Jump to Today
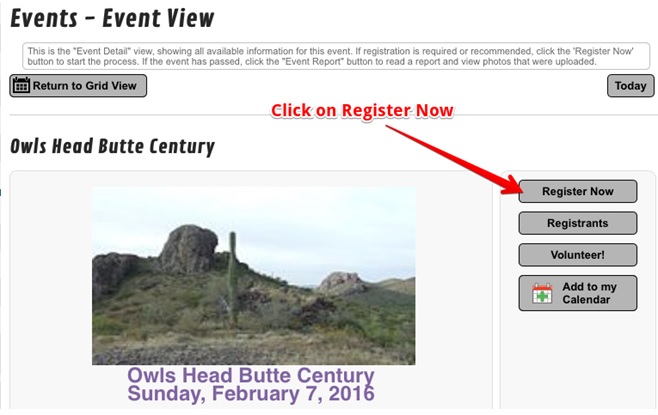Viewport: 658px width, 415px height. pyautogui.click(x=630, y=86)
